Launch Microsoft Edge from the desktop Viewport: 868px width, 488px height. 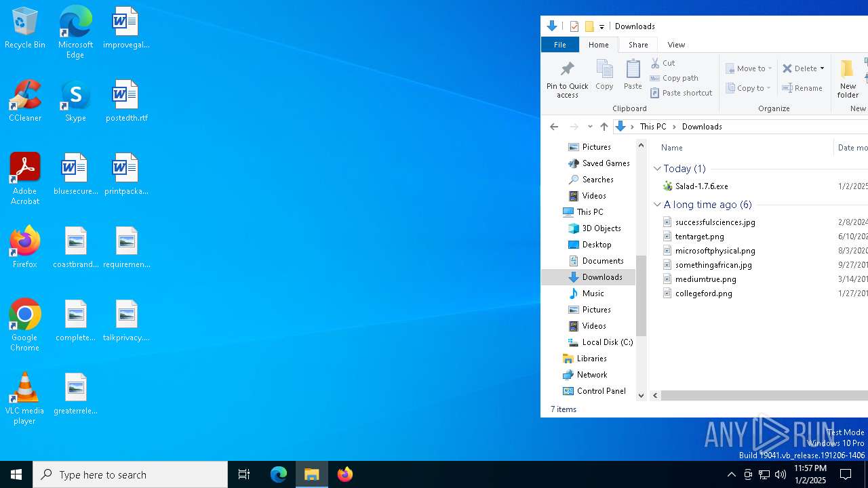(x=75, y=33)
